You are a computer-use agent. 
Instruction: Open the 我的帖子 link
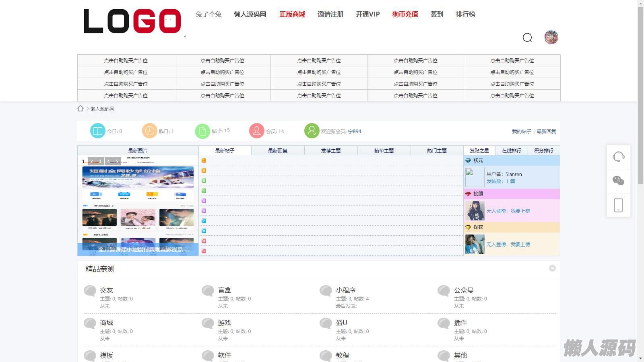point(521,131)
